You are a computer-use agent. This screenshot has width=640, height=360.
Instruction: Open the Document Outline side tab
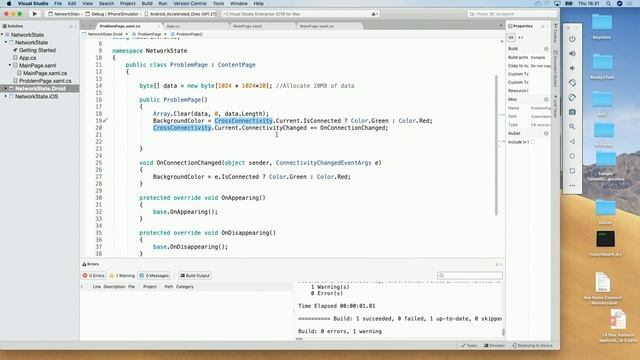(x=556, y=69)
